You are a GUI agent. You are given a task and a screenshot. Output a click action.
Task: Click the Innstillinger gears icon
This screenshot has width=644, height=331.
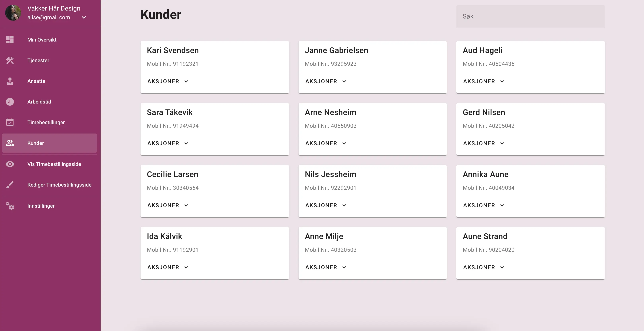point(10,206)
